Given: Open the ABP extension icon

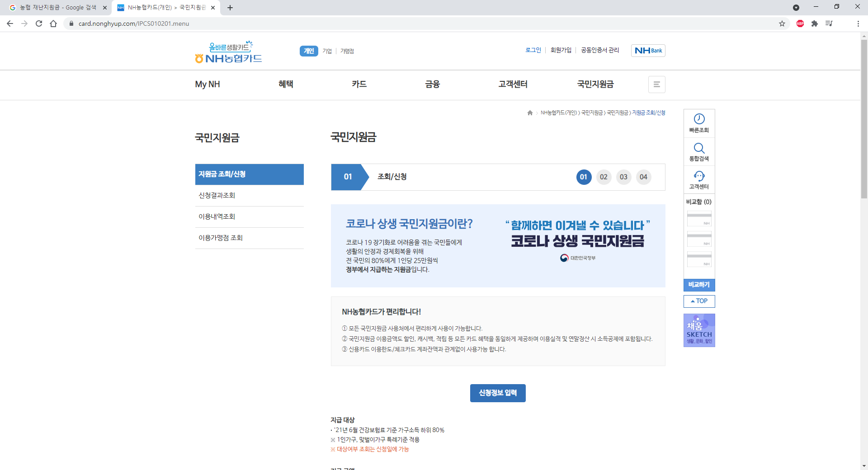Looking at the screenshot, I should point(800,23).
